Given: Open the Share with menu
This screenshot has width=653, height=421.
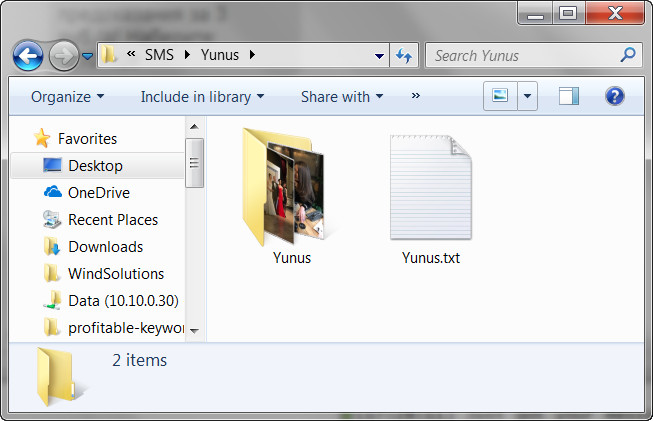Looking at the screenshot, I should point(342,97).
